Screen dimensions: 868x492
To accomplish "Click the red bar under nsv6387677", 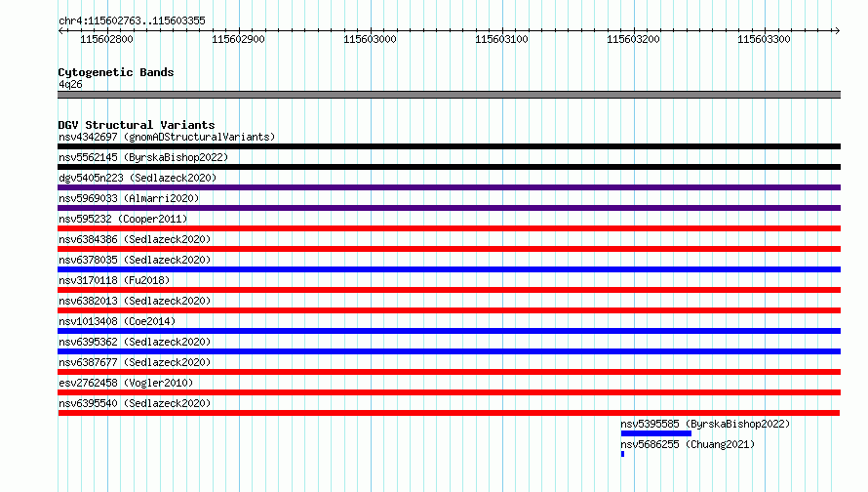I will tap(449, 372).
